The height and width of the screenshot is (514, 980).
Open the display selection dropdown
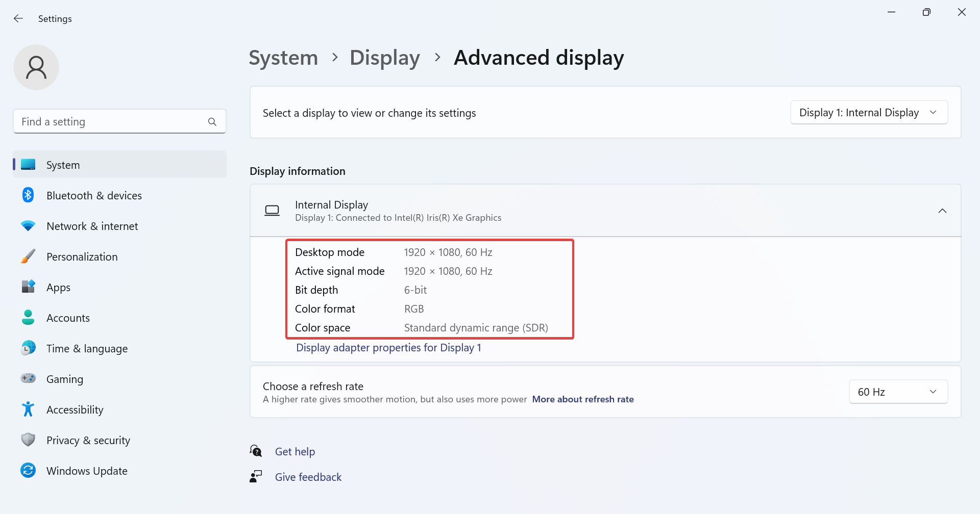[x=869, y=112]
